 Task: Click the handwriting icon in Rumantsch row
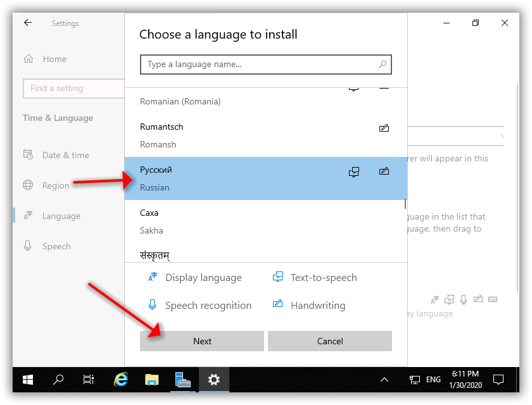tap(384, 128)
